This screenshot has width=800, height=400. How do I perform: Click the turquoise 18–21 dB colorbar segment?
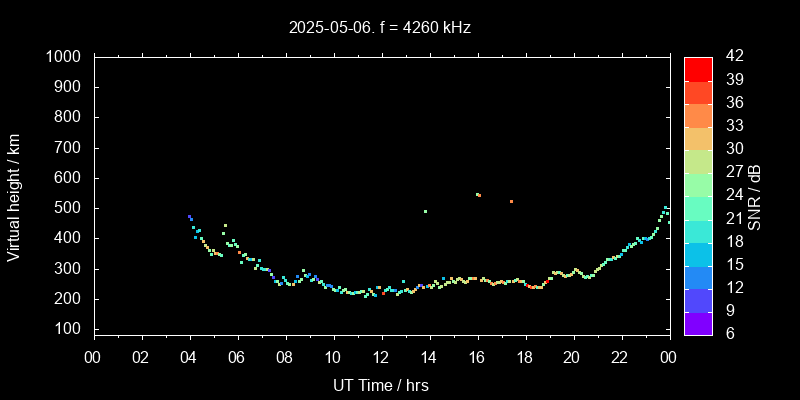698,230
